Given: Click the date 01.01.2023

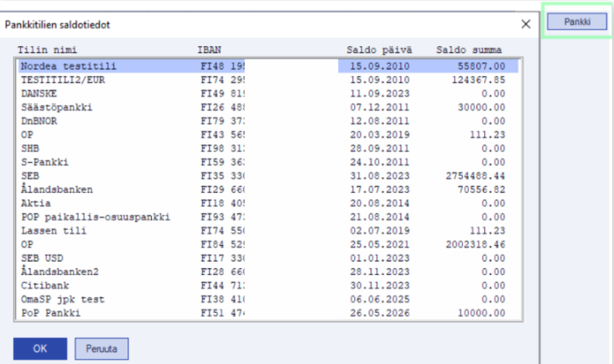Looking at the screenshot, I should 379,258.
